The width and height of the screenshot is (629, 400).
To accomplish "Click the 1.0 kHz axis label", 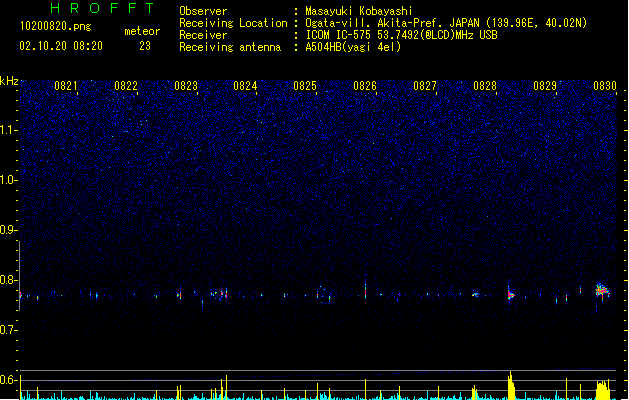I will [8, 180].
